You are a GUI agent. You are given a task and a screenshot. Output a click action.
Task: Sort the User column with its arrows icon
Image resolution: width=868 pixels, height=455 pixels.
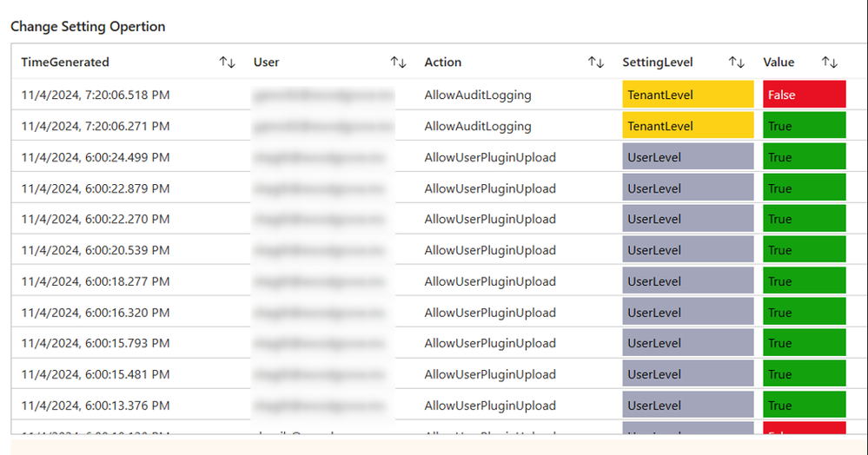point(398,62)
